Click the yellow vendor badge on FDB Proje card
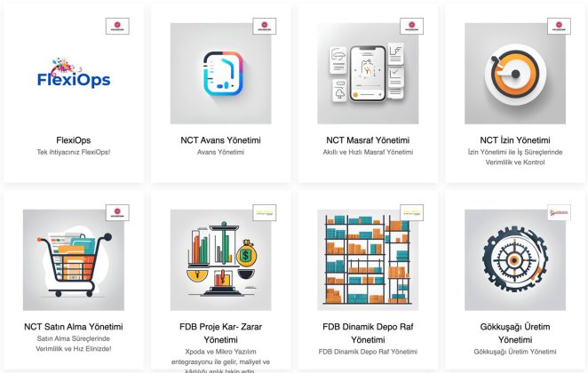 (x=265, y=212)
